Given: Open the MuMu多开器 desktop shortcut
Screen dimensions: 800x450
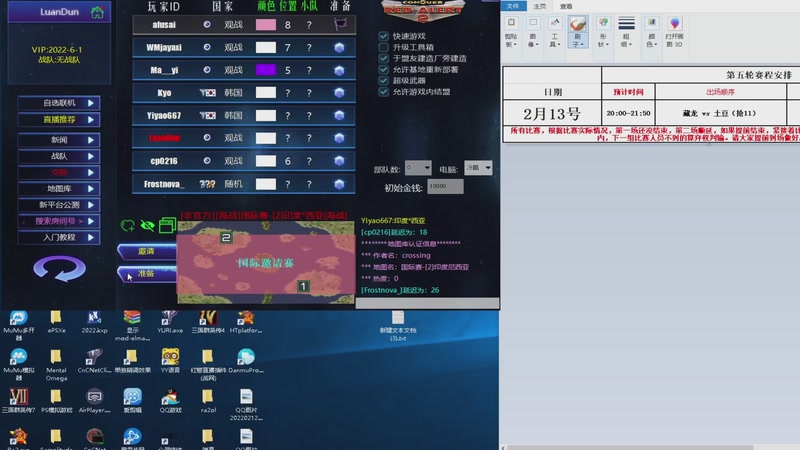Looking at the screenshot, I should coord(18,326).
